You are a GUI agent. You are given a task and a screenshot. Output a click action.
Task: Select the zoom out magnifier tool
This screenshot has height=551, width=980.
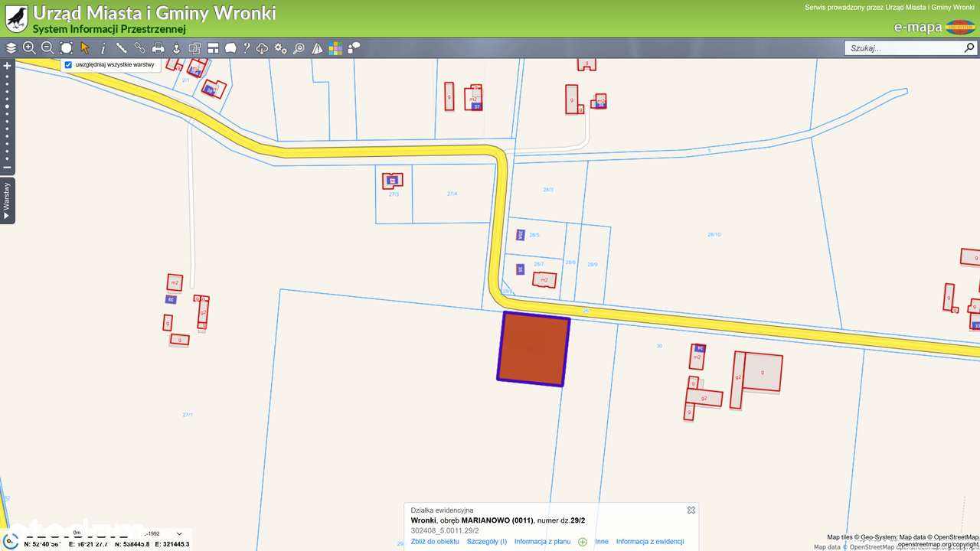click(47, 47)
